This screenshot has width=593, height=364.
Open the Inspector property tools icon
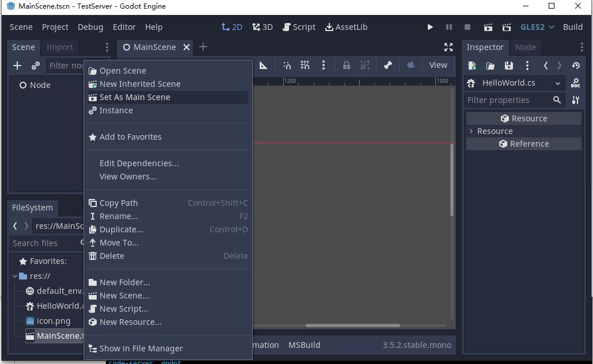pyautogui.click(x=575, y=100)
